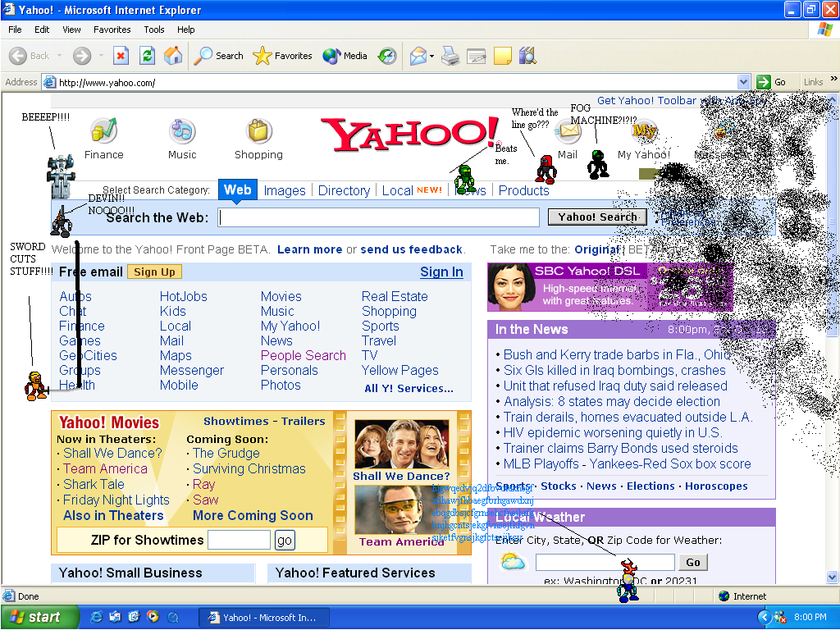Click the scrollbar down arrow
The image size is (840, 630).
(x=832, y=577)
